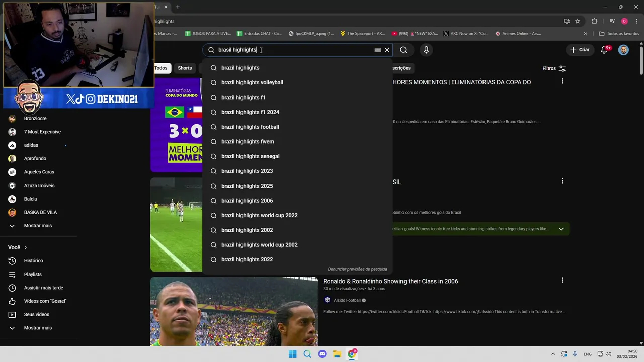The image size is (644, 362).
Task: Choose suggestion 'brazil highlights fivem'
Action: click(297, 142)
